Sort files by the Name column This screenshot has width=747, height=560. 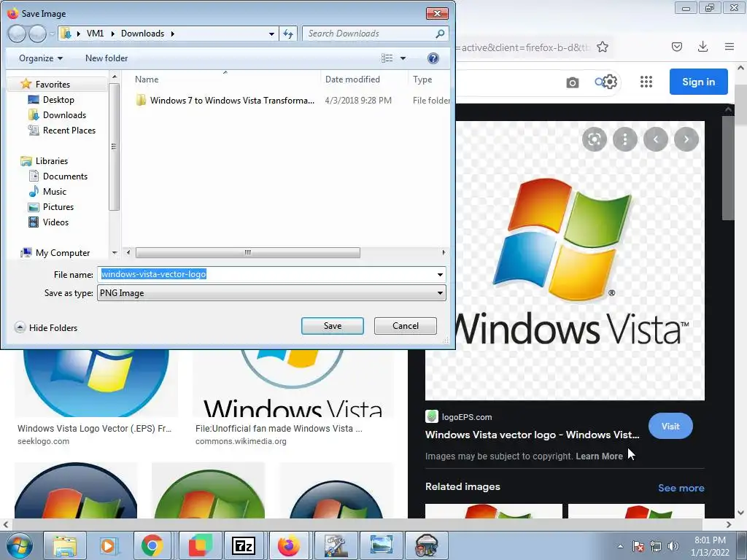click(146, 79)
